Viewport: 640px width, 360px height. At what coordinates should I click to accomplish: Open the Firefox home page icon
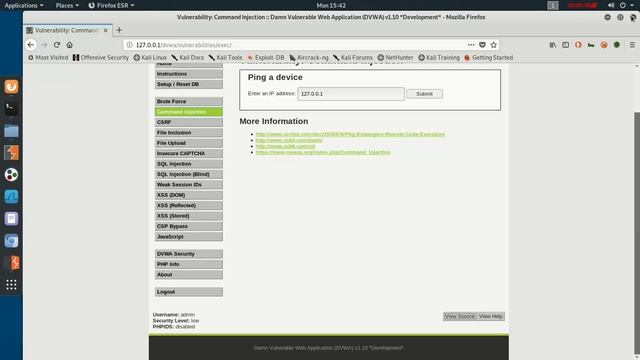pos(70,45)
